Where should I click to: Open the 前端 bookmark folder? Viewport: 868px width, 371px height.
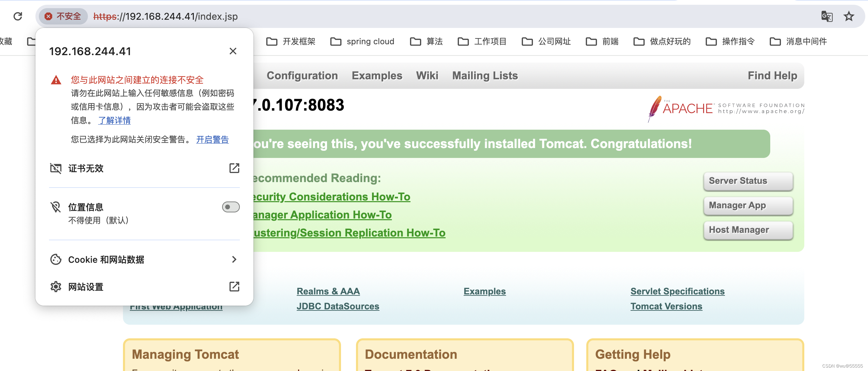click(x=602, y=42)
